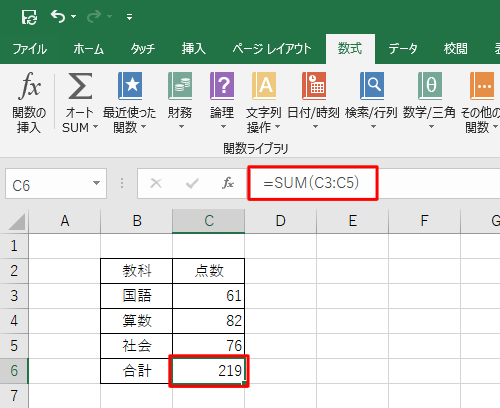
Task: Open the 財務 functions book icon
Action: pyautogui.click(x=180, y=86)
